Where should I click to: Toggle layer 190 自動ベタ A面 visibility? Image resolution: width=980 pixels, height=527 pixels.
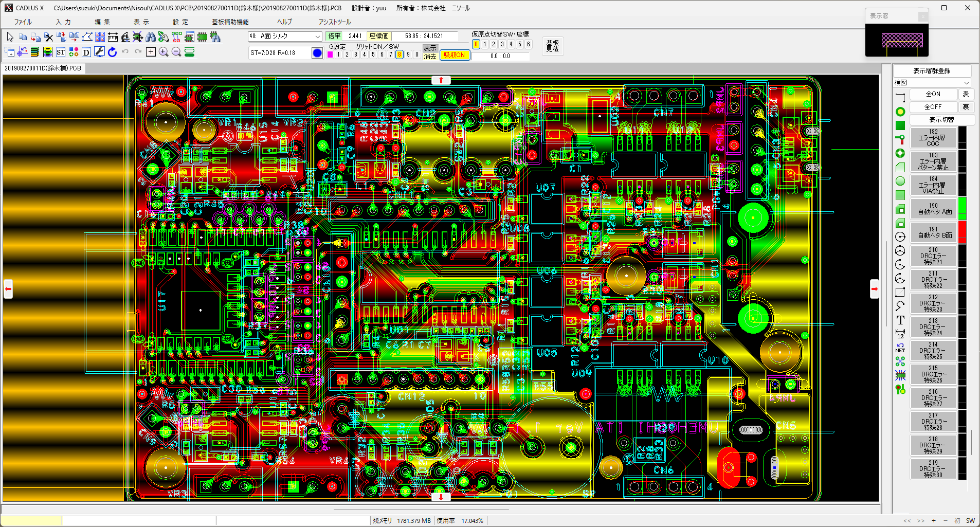[934, 209]
